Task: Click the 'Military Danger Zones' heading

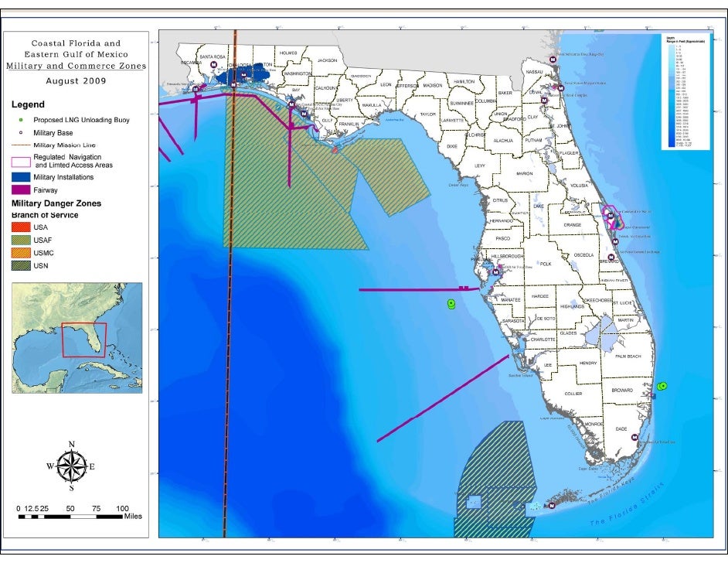Action: coord(56,203)
